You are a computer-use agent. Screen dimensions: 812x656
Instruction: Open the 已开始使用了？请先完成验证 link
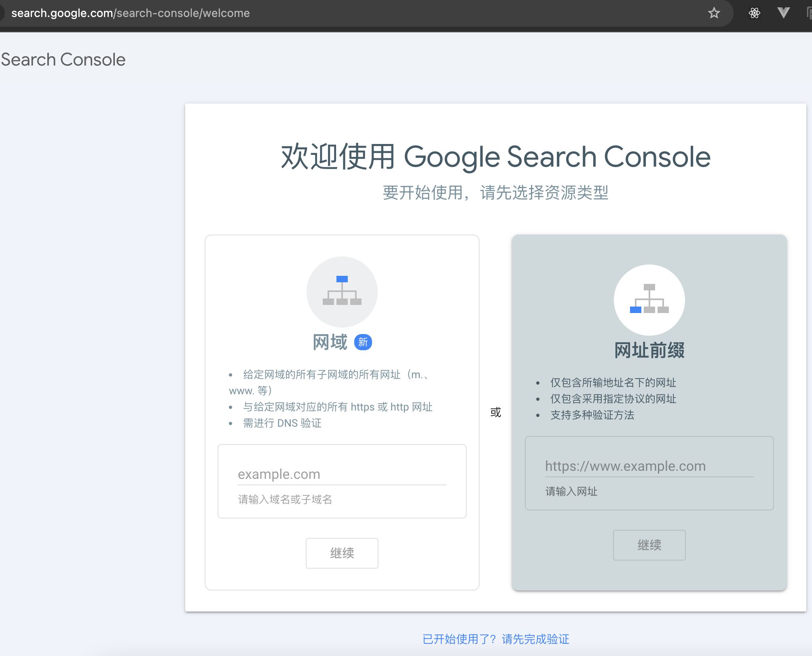click(496, 639)
